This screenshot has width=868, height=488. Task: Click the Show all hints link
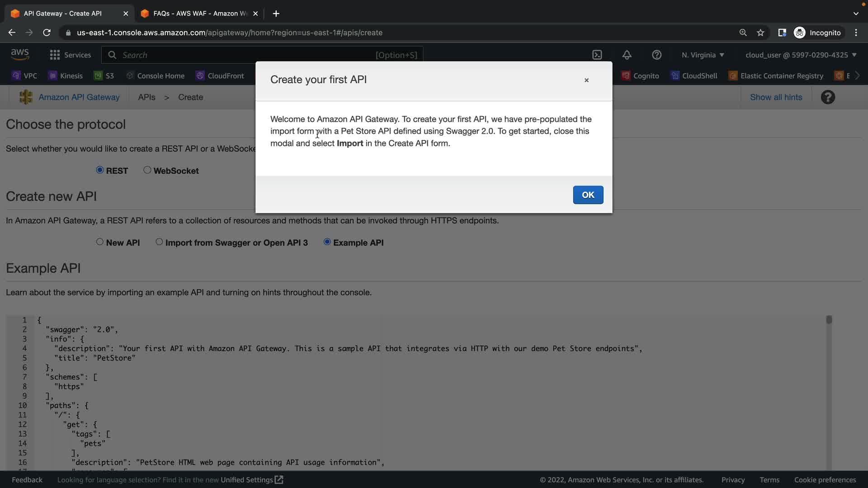point(776,97)
